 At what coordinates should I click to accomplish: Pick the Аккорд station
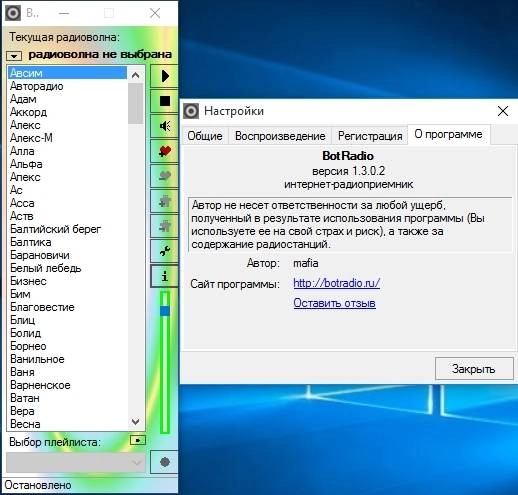point(67,112)
